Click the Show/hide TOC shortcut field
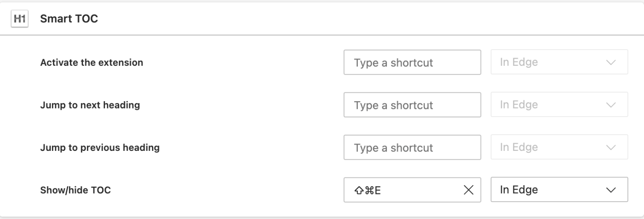This screenshot has height=219, width=644. (x=412, y=190)
